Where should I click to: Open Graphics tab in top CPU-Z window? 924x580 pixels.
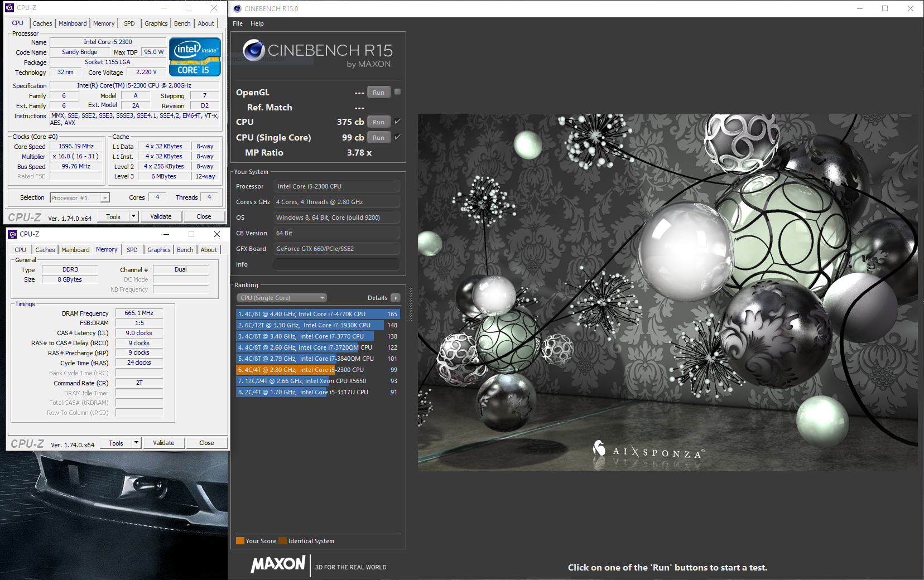(156, 23)
